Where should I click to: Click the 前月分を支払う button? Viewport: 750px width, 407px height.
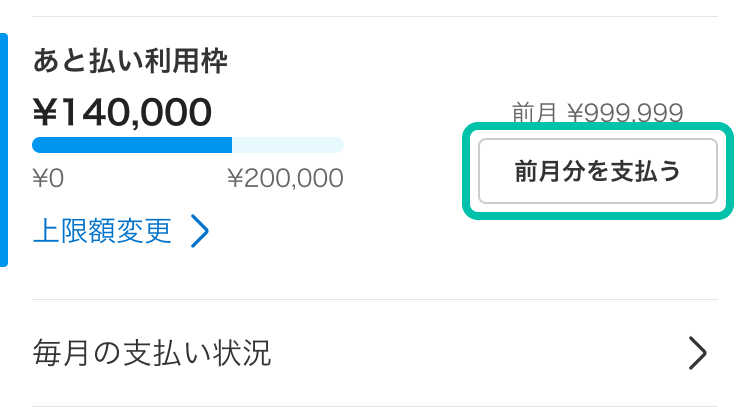click(597, 171)
